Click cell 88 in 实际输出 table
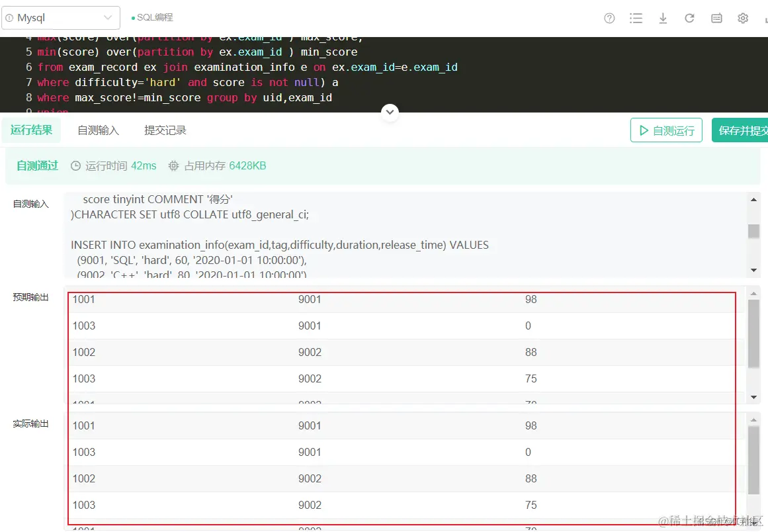The height and width of the screenshot is (532, 768). [x=531, y=478]
